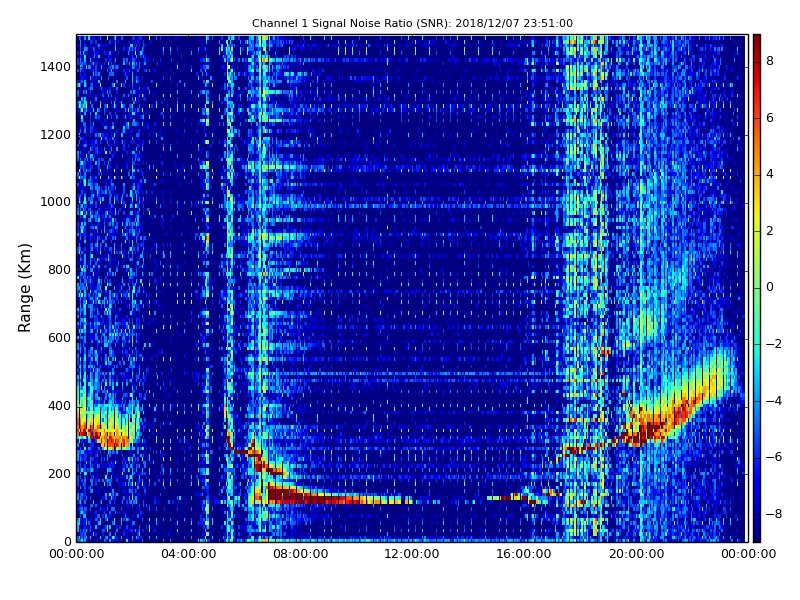Click the colorbar label 6

[x=770, y=118]
